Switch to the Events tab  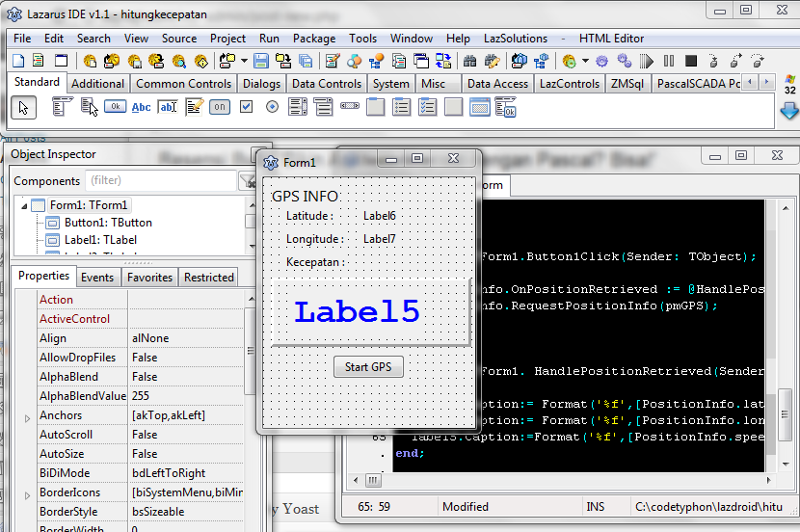tap(96, 278)
